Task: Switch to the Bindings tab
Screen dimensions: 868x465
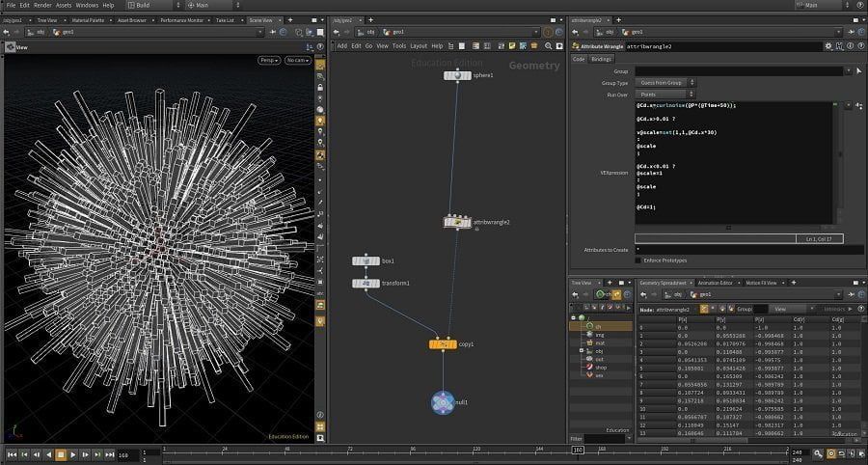Action: tap(601, 59)
